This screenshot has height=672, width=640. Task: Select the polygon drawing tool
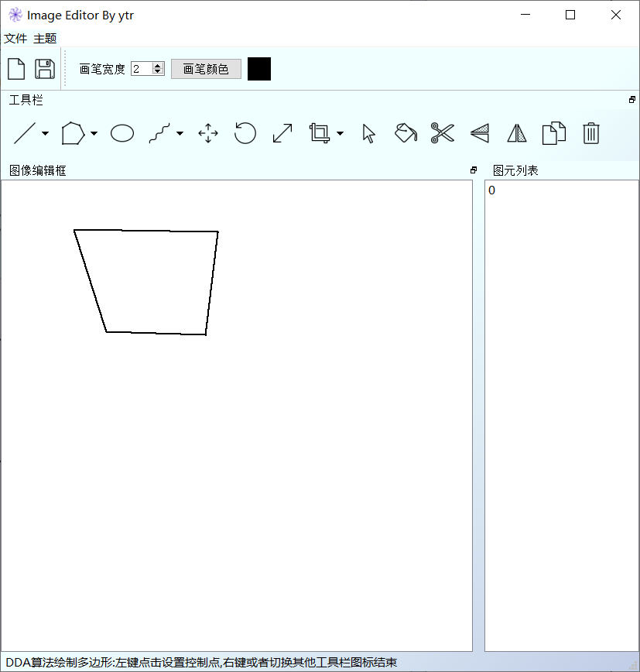73,133
